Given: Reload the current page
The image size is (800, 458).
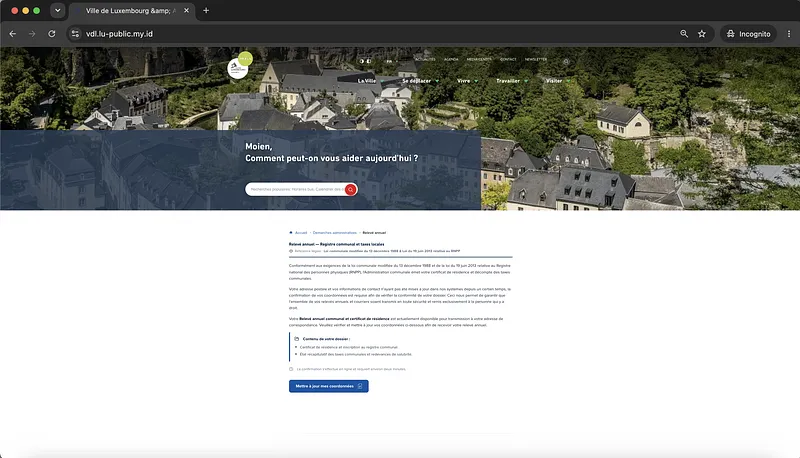Looking at the screenshot, I should coord(52,34).
